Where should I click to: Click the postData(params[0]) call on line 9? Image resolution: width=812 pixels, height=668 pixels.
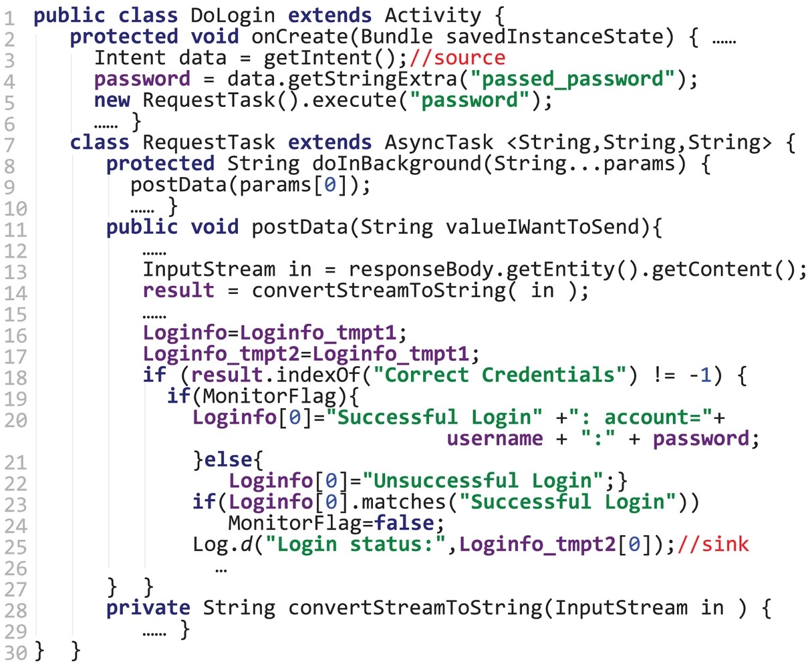pos(250,185)
